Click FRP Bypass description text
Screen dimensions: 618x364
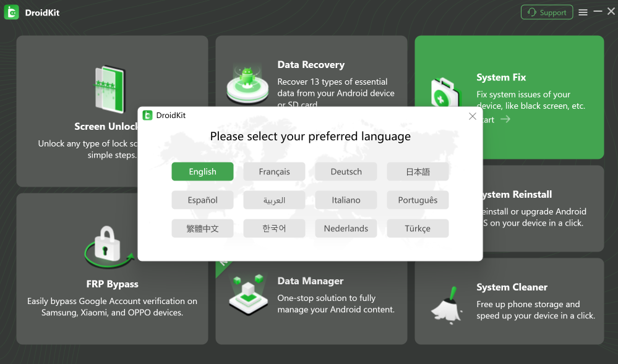click(113, 307)
